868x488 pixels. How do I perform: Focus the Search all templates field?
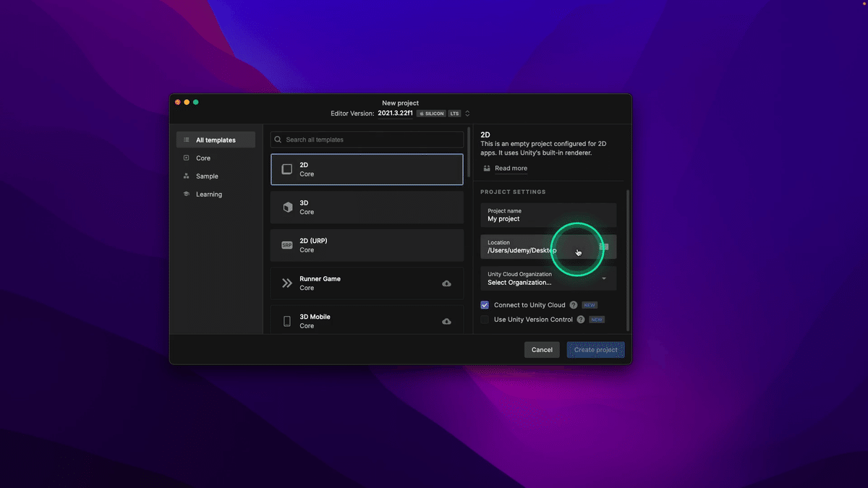[x=367, y=140]
